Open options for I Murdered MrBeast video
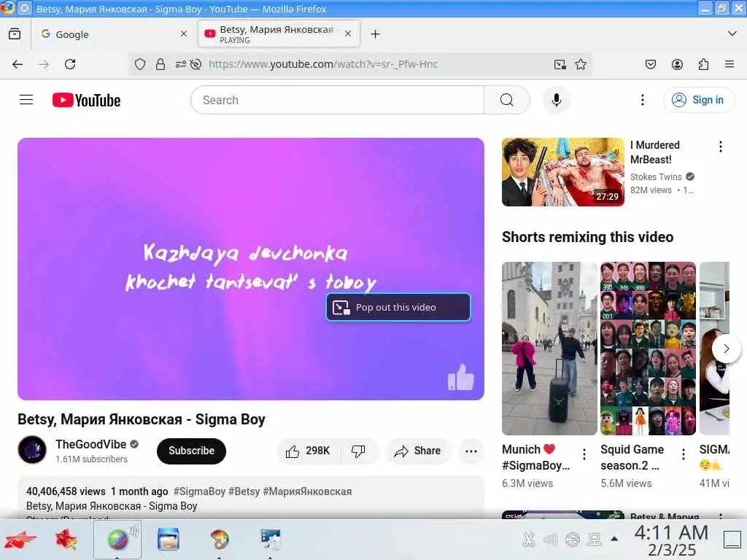This screenshot has height=560, width=747. click(720, 147)
